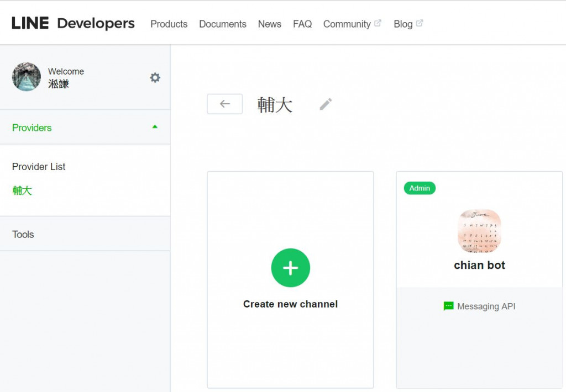
Task: Click external link icon next to Community
Action: point(378,23)
